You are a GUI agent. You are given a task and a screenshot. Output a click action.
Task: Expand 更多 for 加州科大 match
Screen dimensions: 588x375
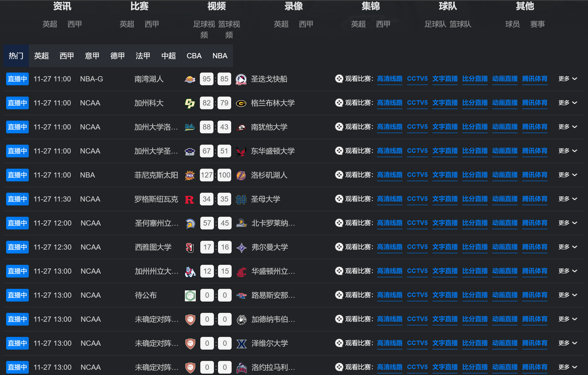tap(568, 103)
